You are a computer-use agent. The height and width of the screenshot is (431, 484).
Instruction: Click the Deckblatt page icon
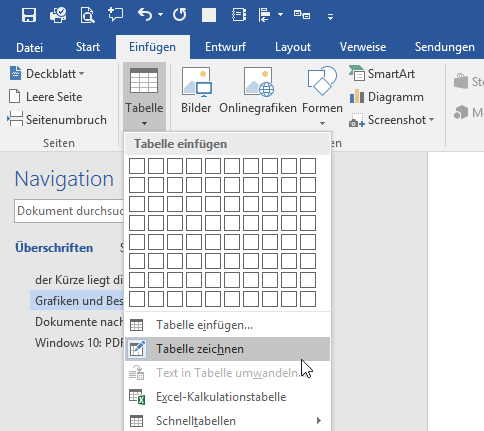tap(15, 73)
